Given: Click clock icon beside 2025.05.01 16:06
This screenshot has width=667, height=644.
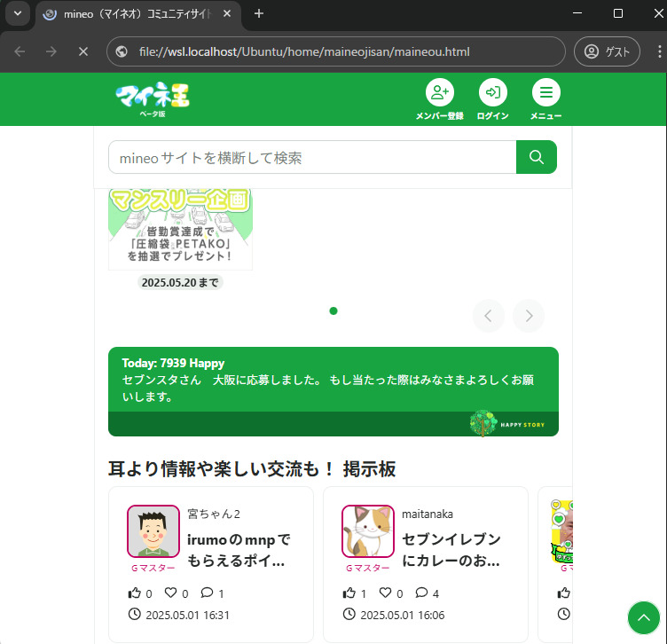Looking at the screenshot, I should pyautogui.click(x=349, y=614).
